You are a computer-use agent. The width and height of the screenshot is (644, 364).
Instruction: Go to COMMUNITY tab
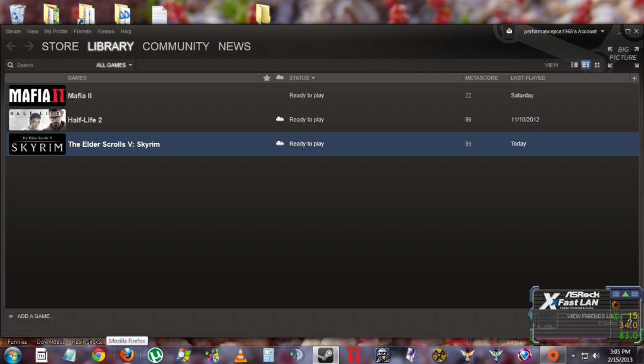pyautogui.click(x=176, y=47)
